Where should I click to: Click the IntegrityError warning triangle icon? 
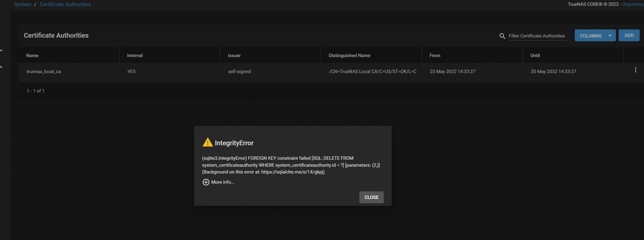click(208, 142)
